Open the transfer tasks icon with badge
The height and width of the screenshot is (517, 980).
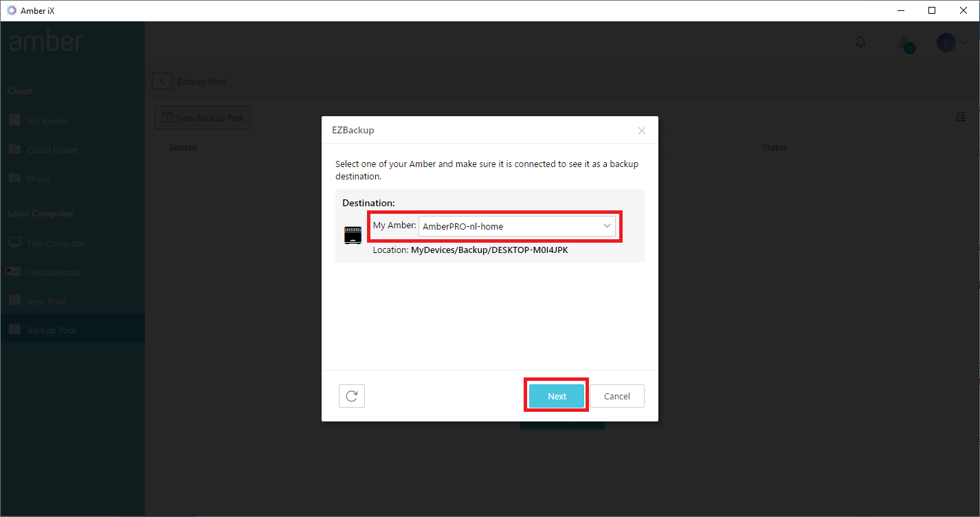click(905, 43)
